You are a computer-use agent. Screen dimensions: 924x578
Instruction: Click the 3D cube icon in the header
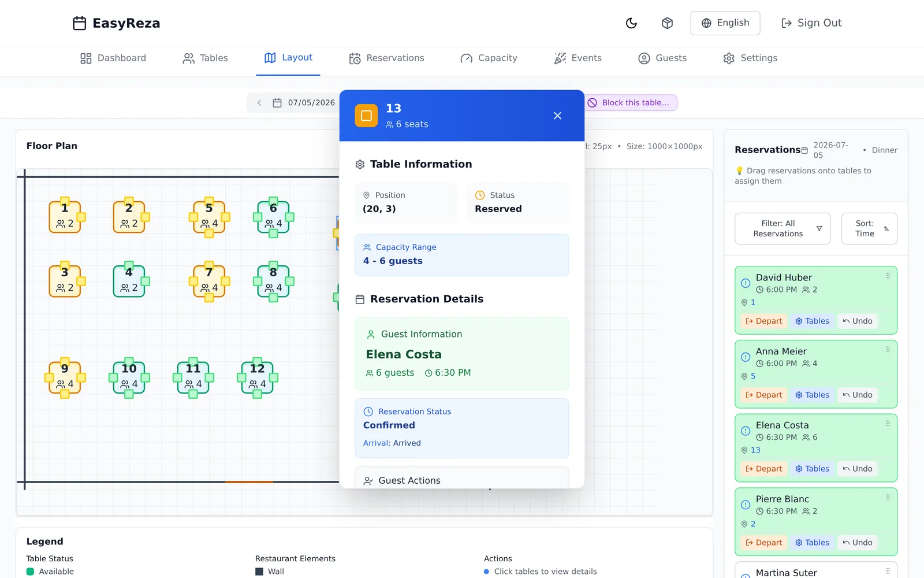667,23
